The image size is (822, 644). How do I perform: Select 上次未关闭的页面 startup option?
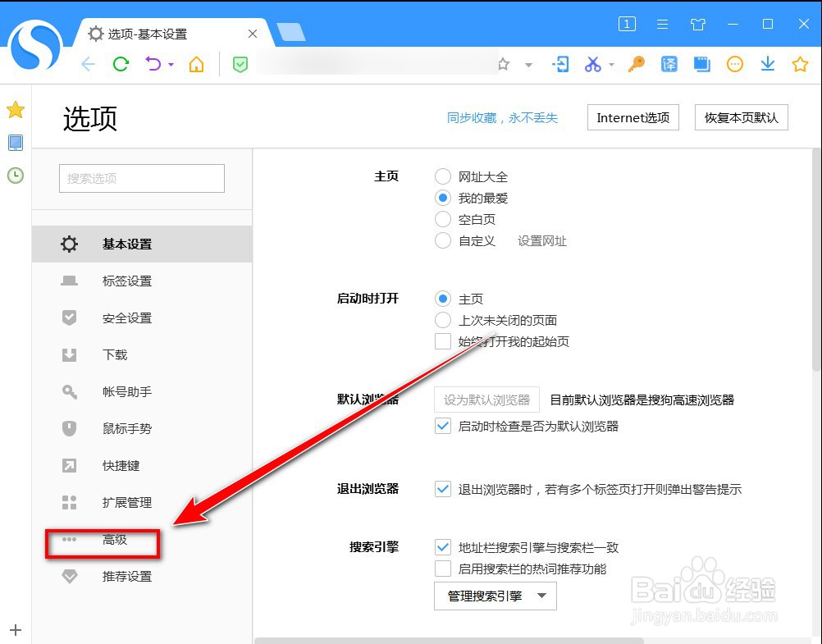[x=442, y=320]
